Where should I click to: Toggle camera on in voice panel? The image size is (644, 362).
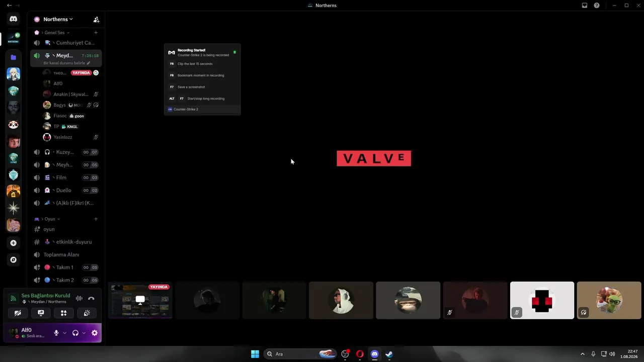click(x=18, y=313)
